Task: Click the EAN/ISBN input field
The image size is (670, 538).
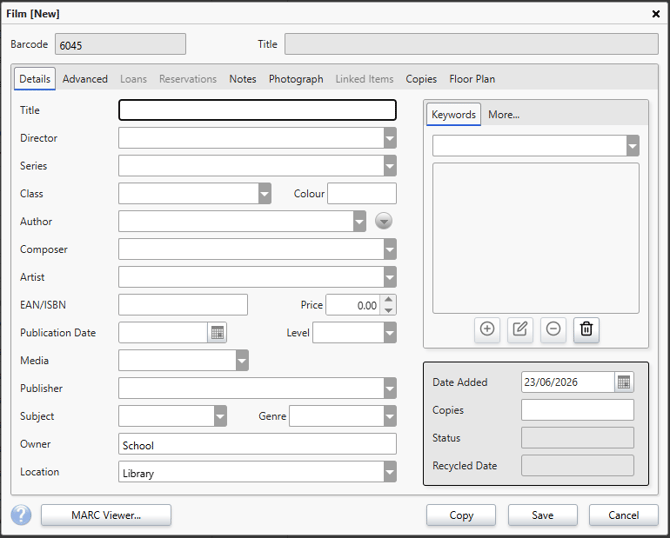Action: [x=183, y=305]
